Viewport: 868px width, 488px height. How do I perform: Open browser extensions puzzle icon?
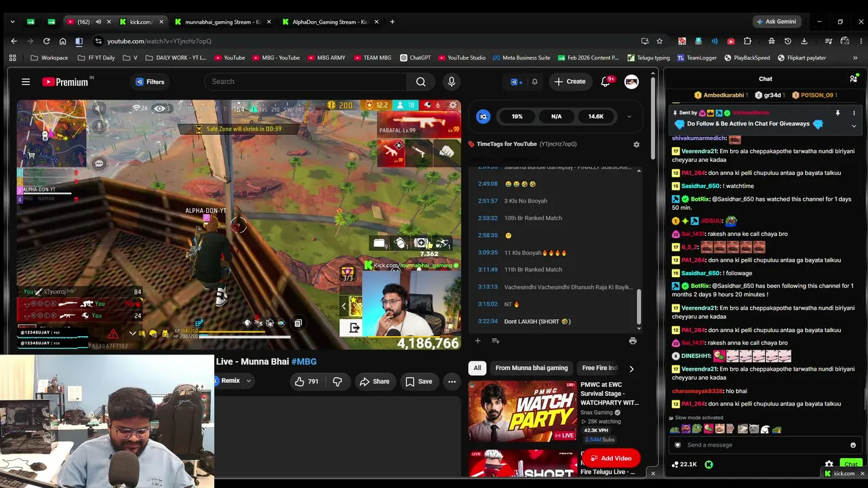pyautogui.click(x=747, y=41)
